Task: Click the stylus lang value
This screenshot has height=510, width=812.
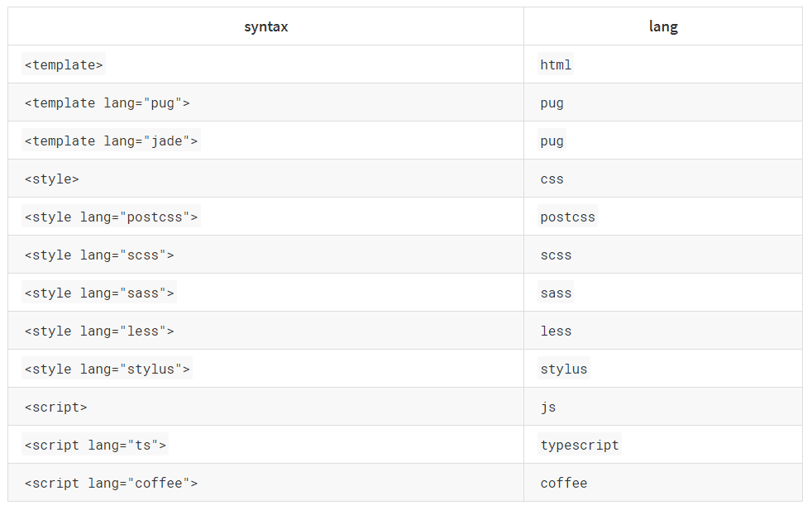Action: (x=564, y=369)
